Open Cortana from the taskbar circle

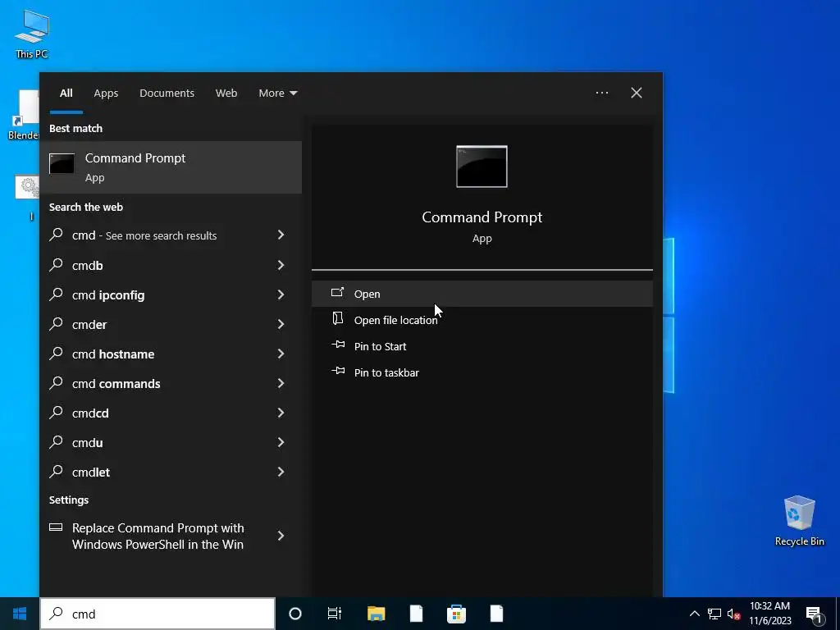pyautogui.click(x=295, y=614)
